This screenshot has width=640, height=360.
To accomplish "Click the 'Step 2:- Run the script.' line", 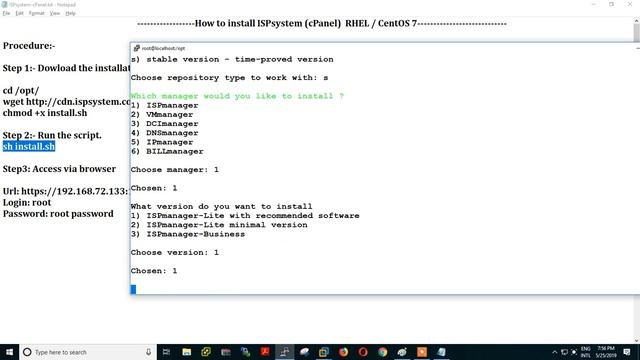I will click(x=52, y=135).
